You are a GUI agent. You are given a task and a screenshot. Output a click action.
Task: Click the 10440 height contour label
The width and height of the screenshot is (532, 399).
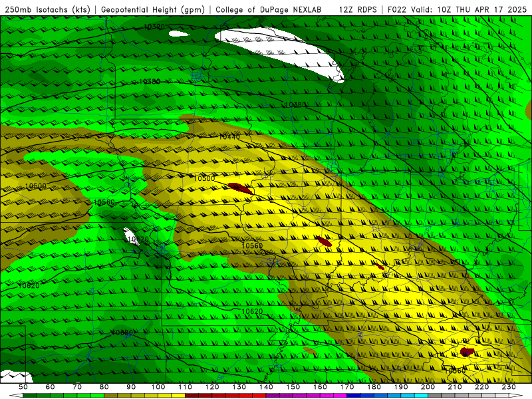coord(229,137)
